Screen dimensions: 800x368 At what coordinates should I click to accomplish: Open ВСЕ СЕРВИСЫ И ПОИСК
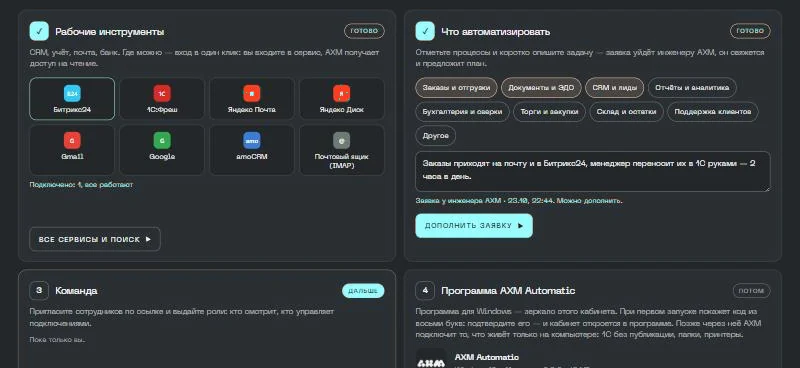(95, 239)
